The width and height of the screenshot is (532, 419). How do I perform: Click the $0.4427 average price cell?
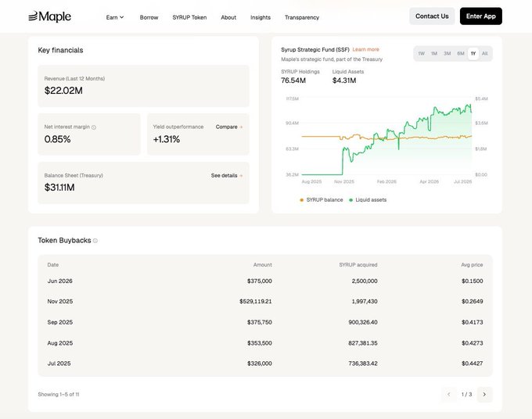(472, 363)
